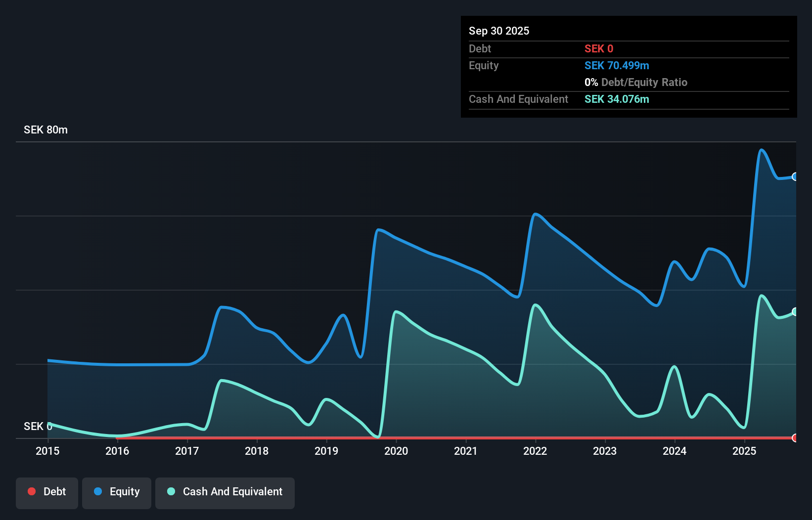The height and width of the screenshot is (520, 812).
Task: Click the teal Cash And Equivalent legend dot
Action: [x=171, y=491]
